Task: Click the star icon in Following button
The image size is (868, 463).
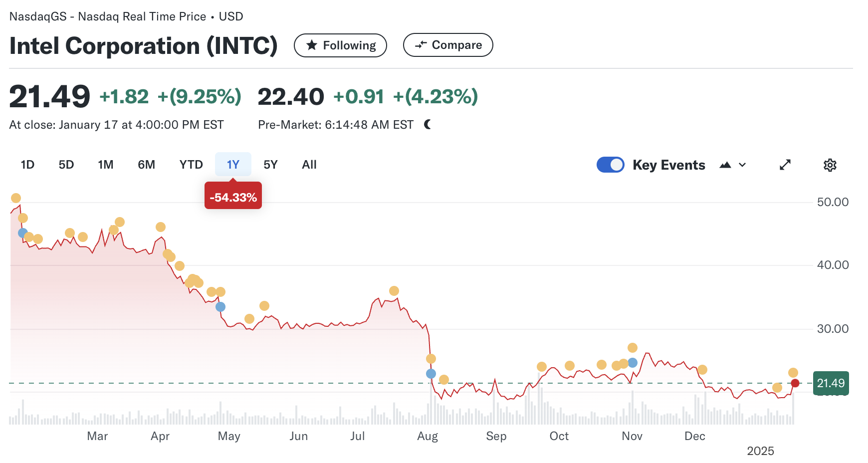Action: [312, 45]
